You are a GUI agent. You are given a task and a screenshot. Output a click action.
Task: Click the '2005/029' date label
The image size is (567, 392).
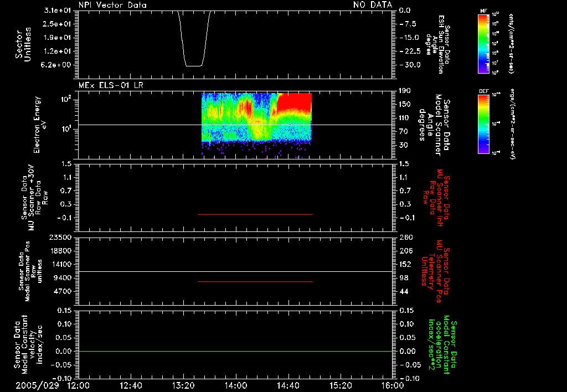tap(37, 385)
